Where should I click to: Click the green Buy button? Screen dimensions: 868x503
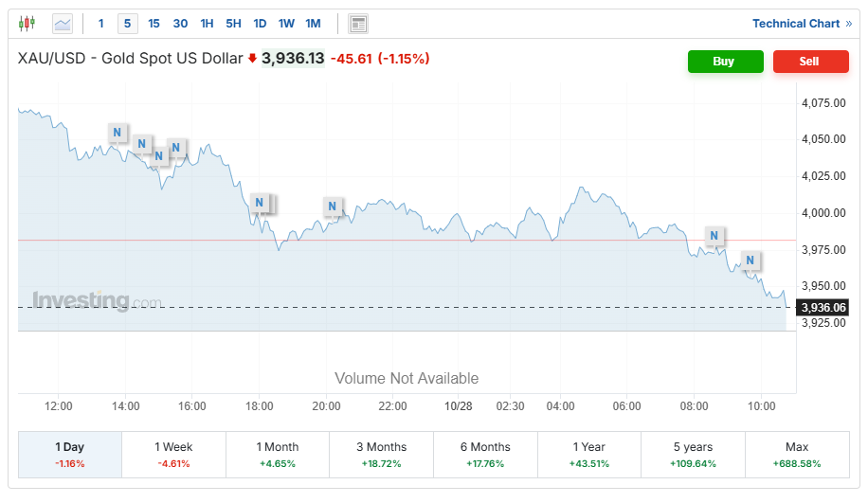(x=725, y=61)
